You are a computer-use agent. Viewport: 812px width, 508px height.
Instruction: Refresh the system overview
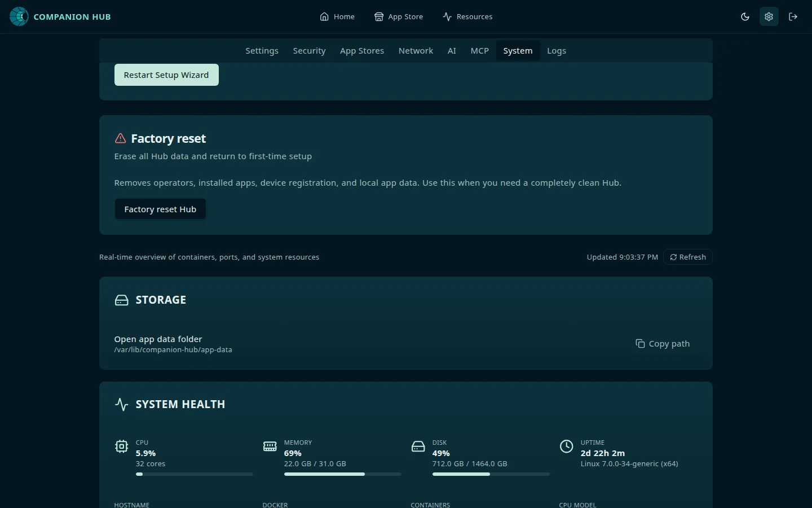[688, 257]
